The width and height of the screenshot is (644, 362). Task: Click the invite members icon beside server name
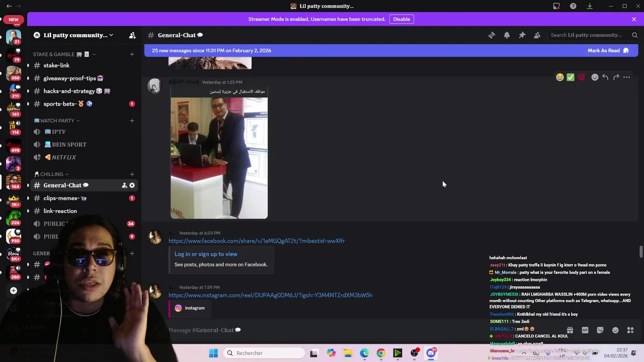tap(132, 35)
